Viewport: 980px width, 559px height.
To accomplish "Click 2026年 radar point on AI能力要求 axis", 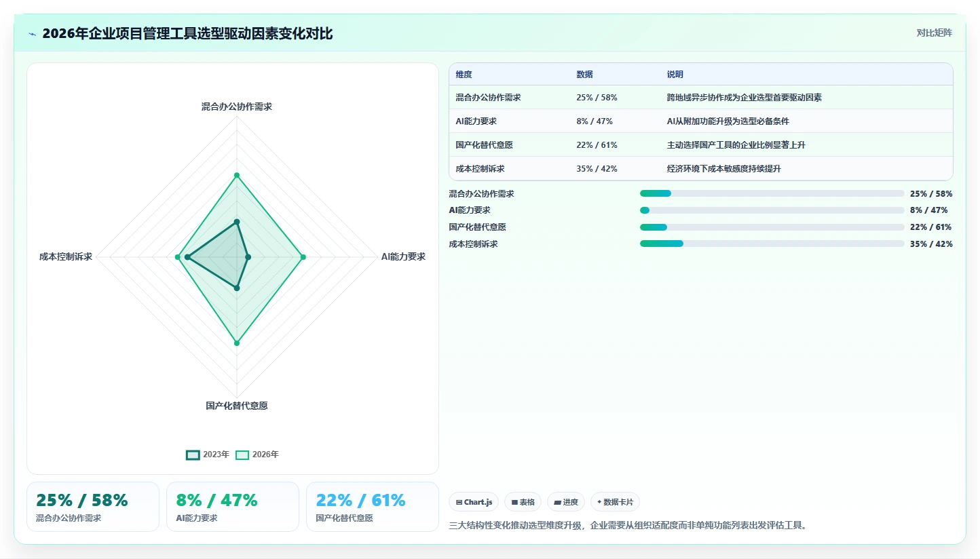I will coord(303,257).
